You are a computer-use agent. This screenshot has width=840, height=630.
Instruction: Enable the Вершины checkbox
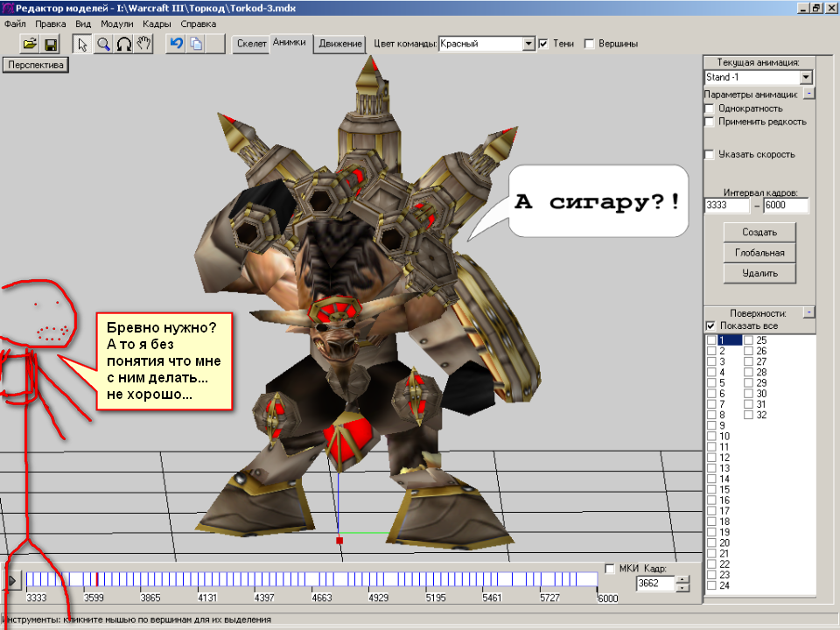pos(589,44)
